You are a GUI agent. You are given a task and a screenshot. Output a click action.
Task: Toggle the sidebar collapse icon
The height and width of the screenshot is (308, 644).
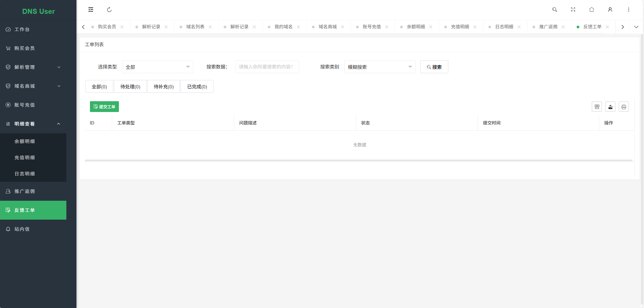[91, 9]
